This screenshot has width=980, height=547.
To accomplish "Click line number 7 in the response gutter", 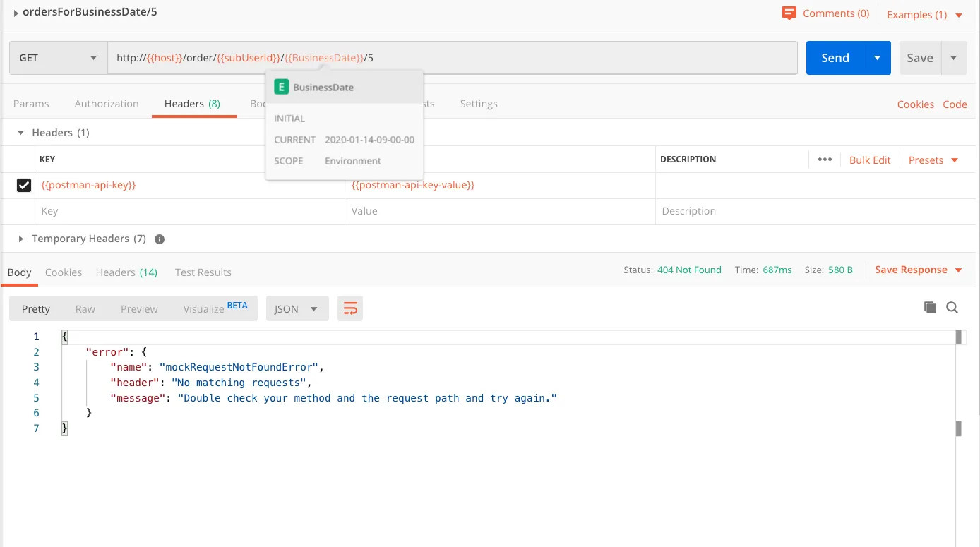I will (36, 428).
